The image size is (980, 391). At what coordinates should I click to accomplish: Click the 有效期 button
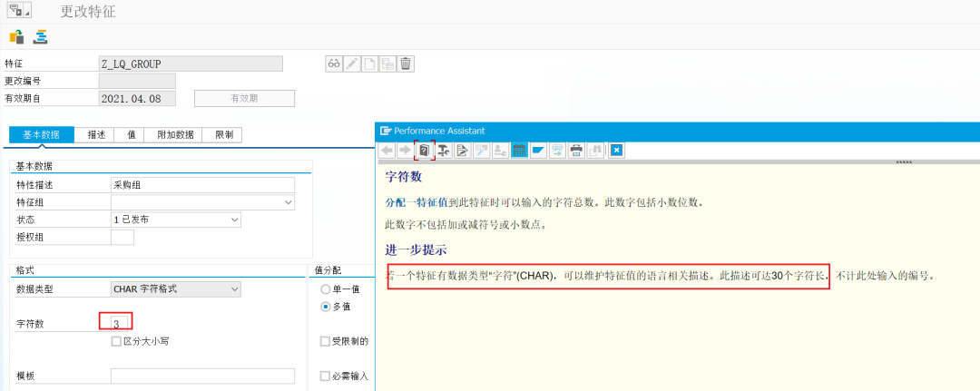pos(244,99)
